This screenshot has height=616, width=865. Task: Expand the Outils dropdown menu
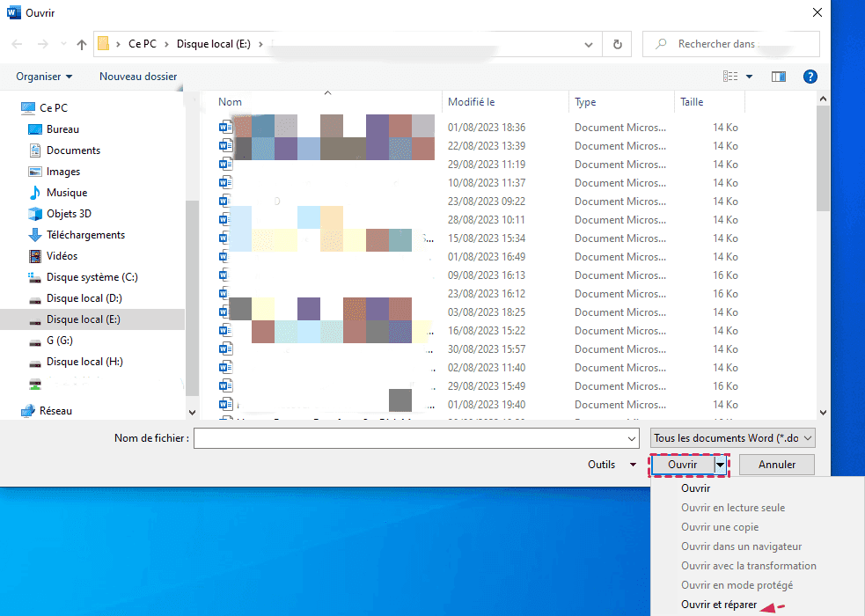pos(612,465)
